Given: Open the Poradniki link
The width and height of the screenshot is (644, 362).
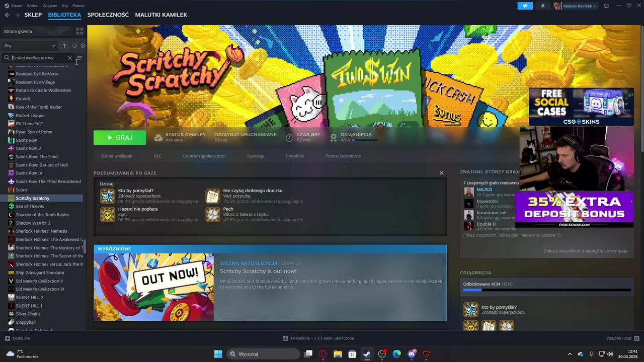Looking at the screenshot, I should tap(295, 156).
